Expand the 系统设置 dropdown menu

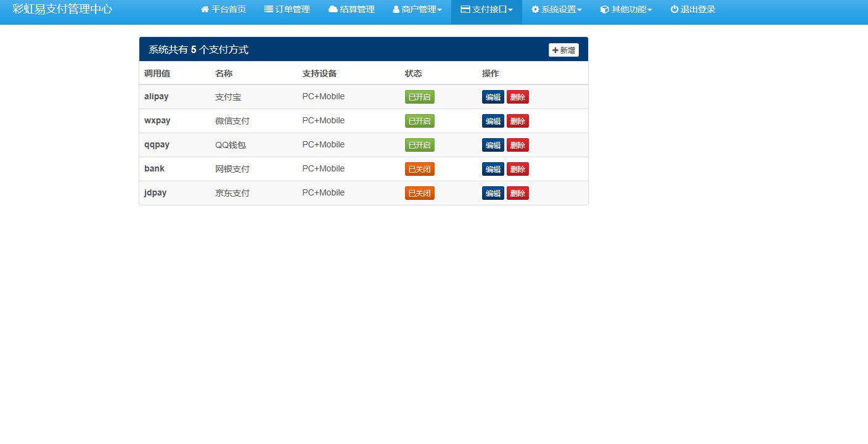point(557,9)
